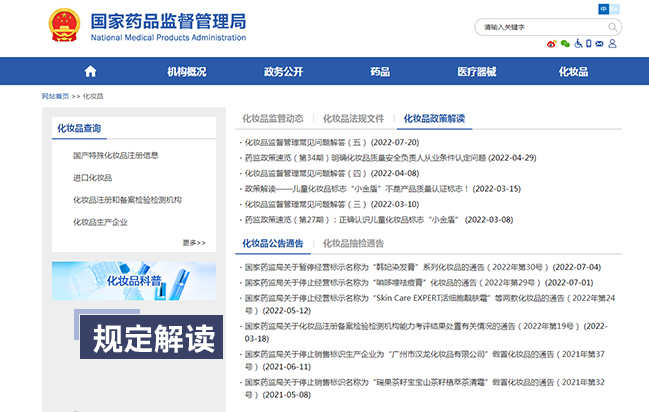
Task: Click the wheelchair accessibility icon
Action: (578, 43)
